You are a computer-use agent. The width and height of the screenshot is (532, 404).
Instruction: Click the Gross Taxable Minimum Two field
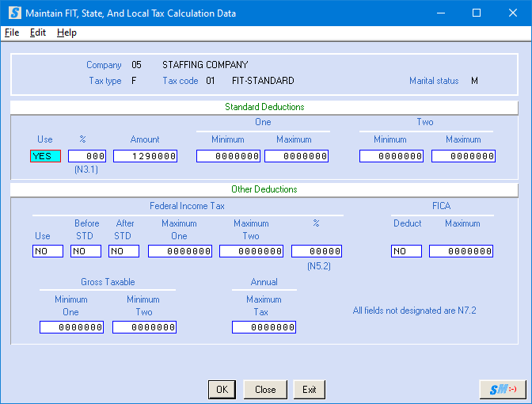145,327
